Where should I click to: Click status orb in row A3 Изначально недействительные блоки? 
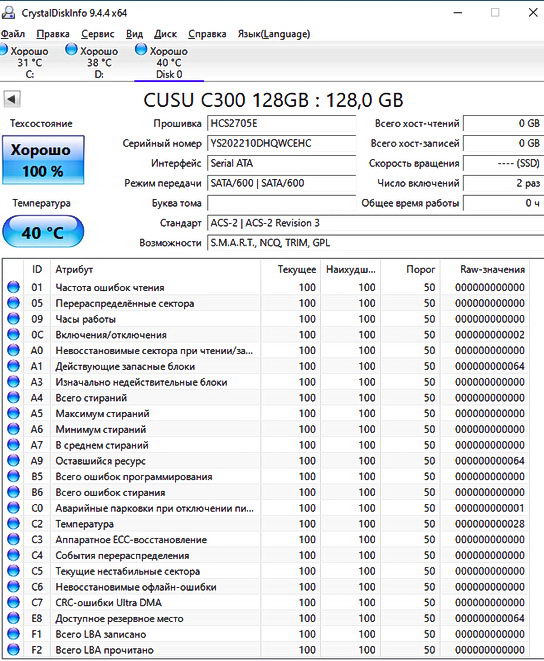pyautogui.click(x=13, y=382)
